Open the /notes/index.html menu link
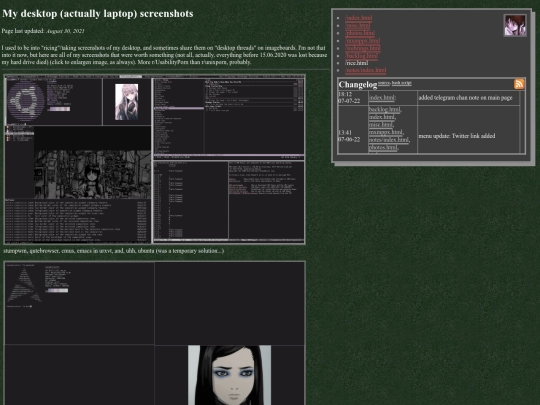This screenshot has width=540, height=405. [365, 70]
